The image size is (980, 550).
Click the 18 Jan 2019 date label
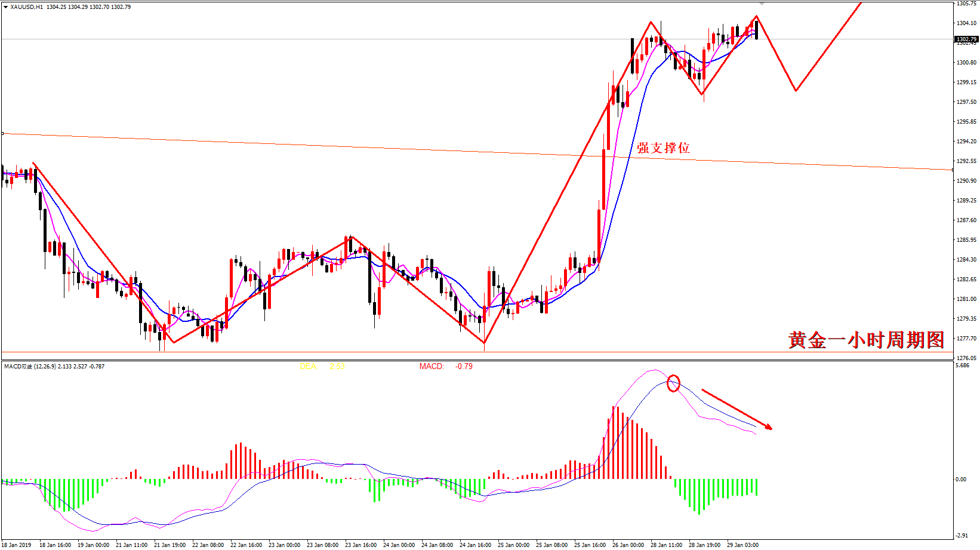tap(17, 545)
